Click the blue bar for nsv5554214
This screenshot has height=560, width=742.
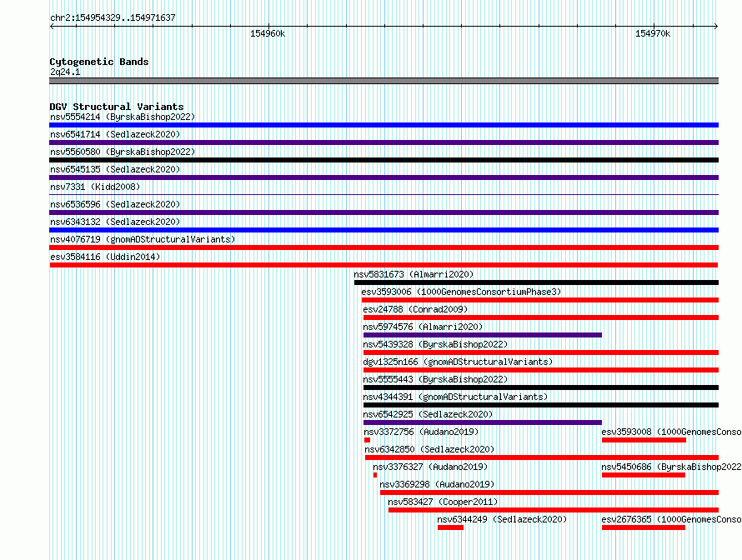click(384, 125)
